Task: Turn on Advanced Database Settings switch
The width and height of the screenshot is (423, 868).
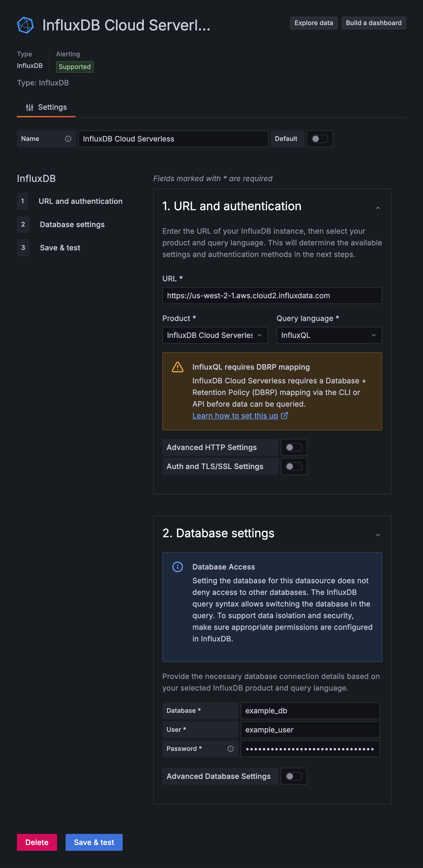Action: click(x=293, y=776)
